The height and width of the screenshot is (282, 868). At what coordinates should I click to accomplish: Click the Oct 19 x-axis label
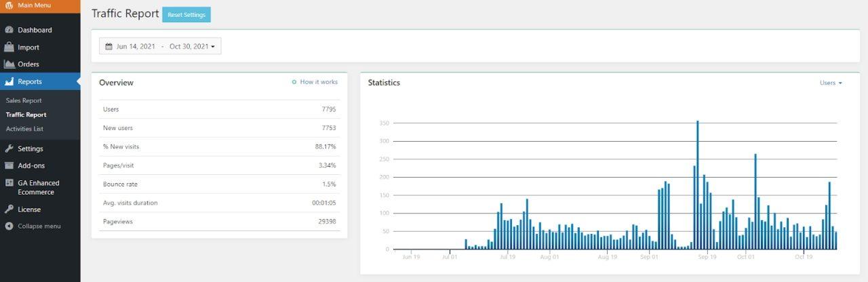pos(803,258)
